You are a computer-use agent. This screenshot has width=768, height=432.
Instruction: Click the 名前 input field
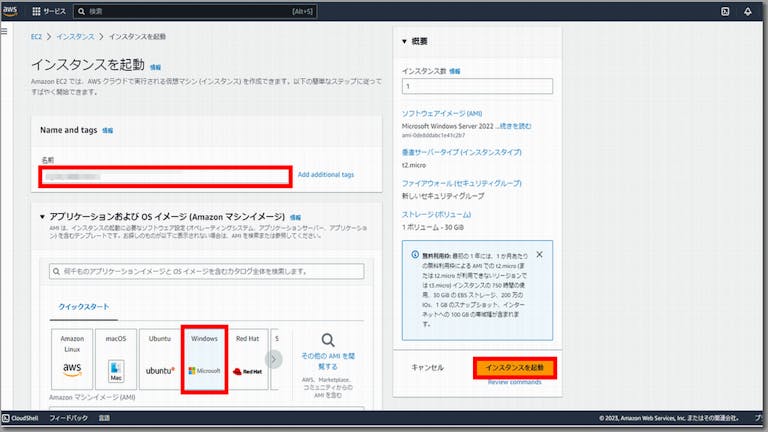tap(166, 176)
